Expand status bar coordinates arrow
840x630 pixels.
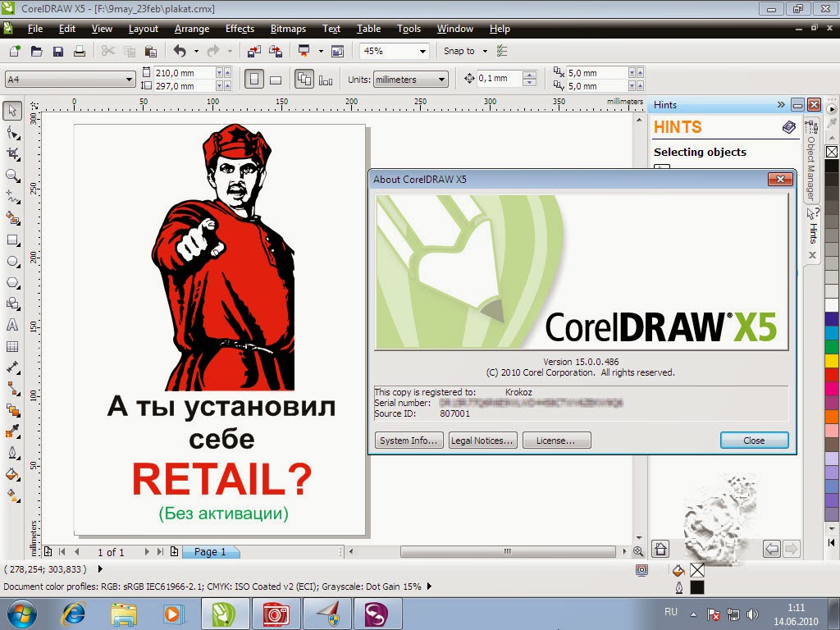click(100, 568)
